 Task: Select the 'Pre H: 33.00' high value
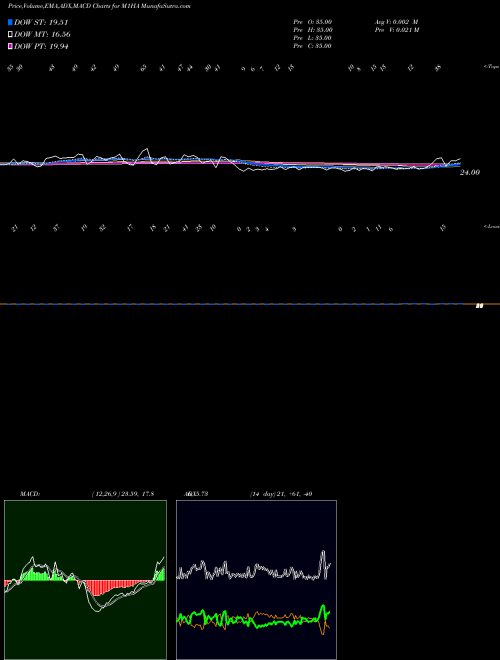coord(313,30)
